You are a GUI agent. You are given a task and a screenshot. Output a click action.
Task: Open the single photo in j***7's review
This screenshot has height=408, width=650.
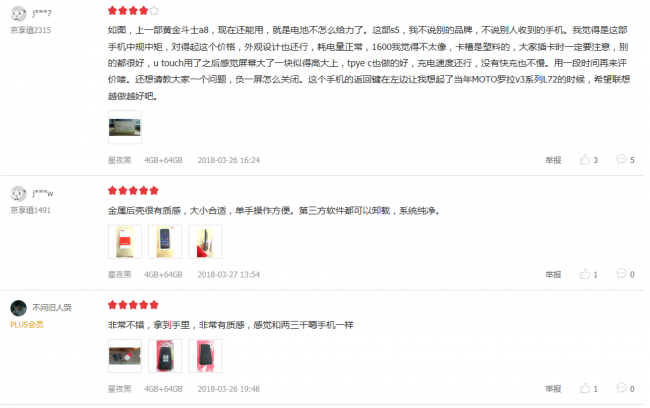(x=125, y=127)
